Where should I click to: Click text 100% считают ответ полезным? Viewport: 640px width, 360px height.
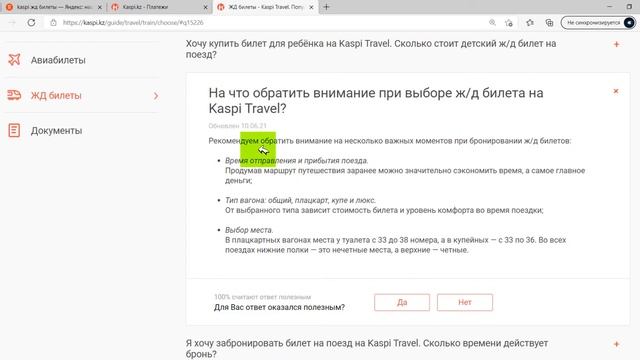click(x=262, y=297)
